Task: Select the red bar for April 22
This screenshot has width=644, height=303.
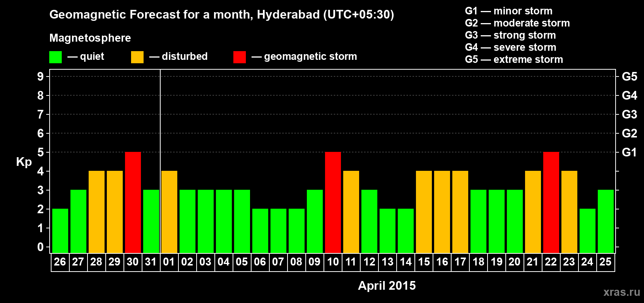Action: [551, 203]
